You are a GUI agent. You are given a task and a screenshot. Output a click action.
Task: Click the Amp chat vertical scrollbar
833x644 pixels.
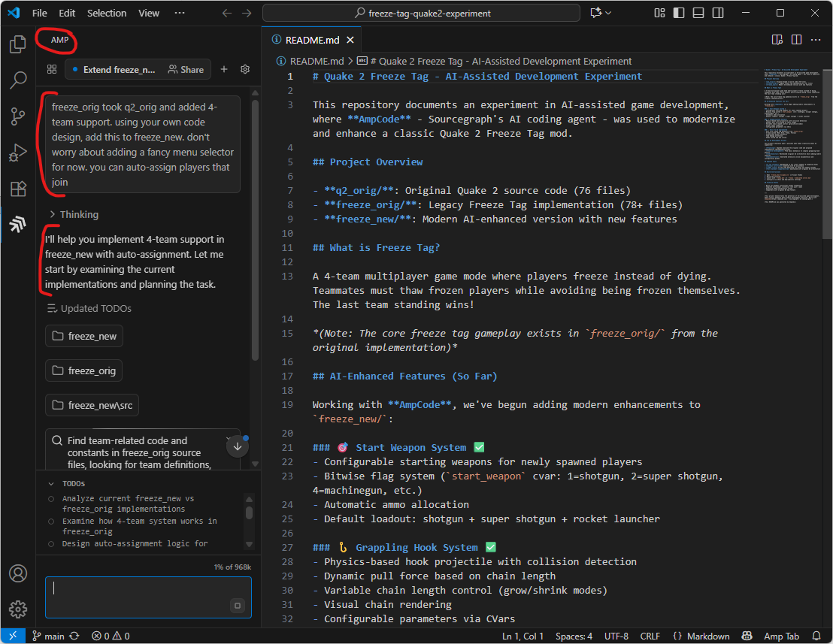click(x=255, y=231)
